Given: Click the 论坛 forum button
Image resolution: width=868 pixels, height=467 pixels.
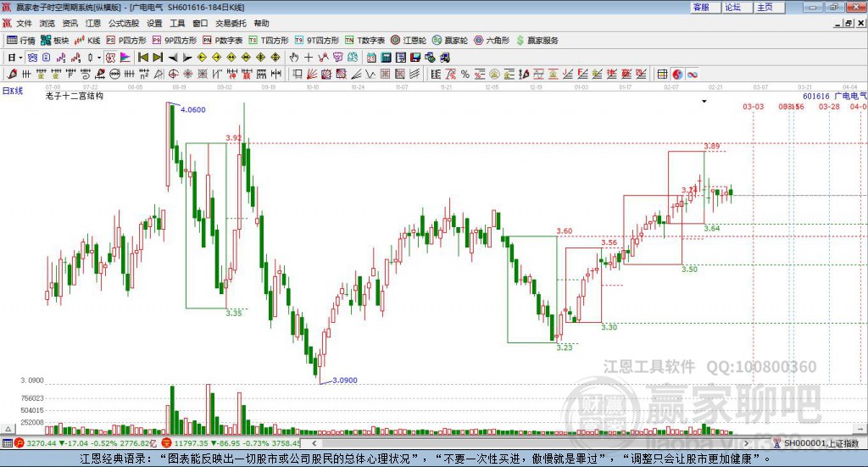Looking at the screenshot, I should coord(737,7).
